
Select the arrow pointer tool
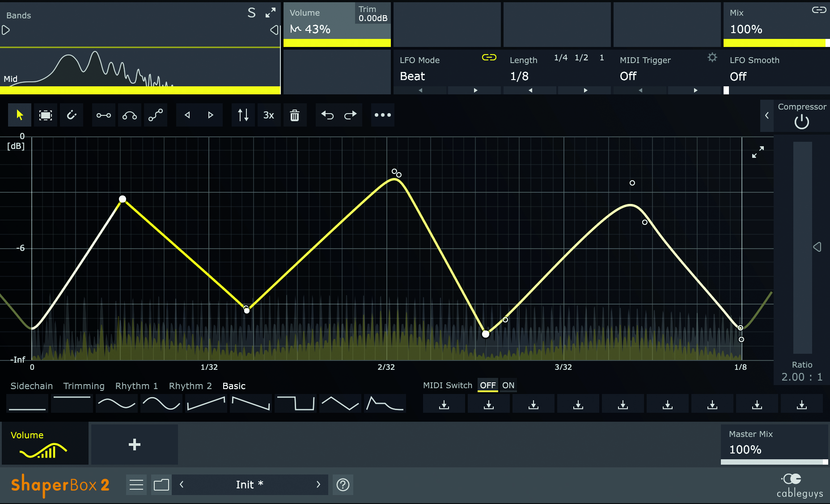pos(20,115)
